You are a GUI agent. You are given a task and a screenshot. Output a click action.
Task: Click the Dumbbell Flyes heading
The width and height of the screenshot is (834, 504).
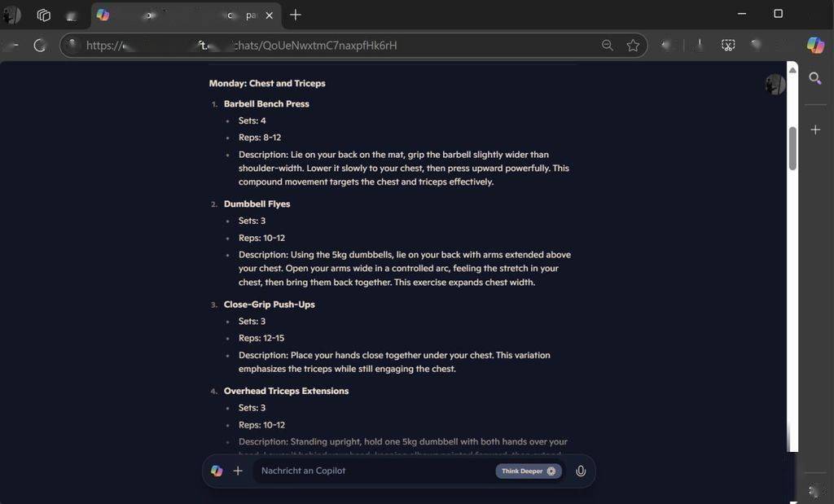pyautogui.click(x=257, y=204)
